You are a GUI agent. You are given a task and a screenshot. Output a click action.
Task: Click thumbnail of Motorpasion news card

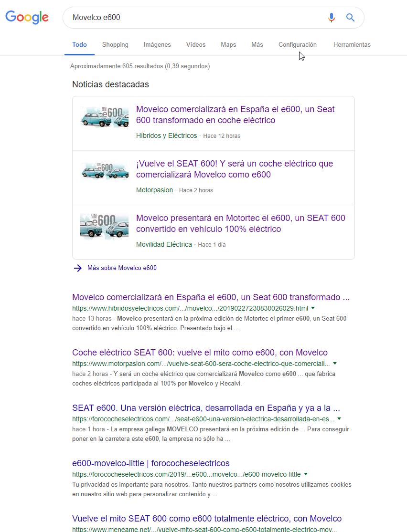click(x=105, y=171)
